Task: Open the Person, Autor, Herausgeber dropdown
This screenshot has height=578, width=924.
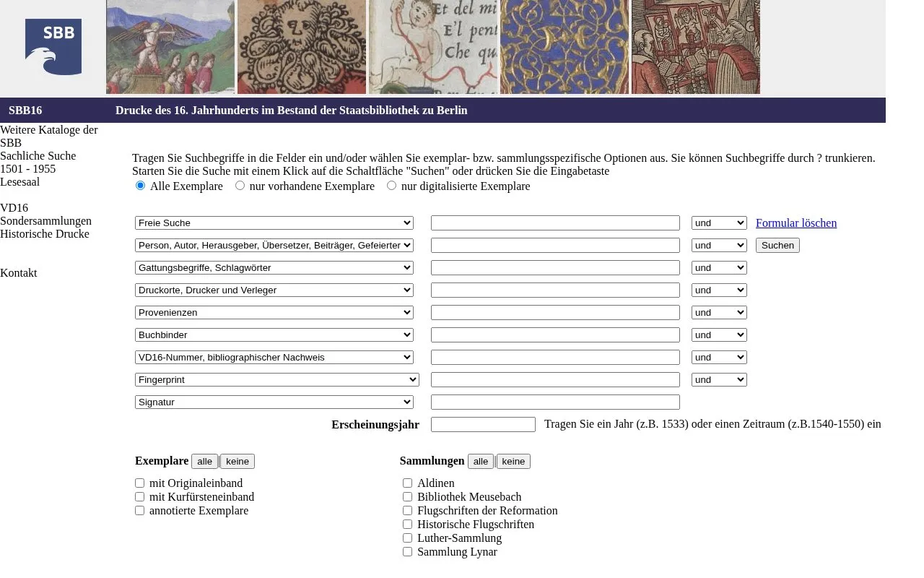Action: (274, 246)
